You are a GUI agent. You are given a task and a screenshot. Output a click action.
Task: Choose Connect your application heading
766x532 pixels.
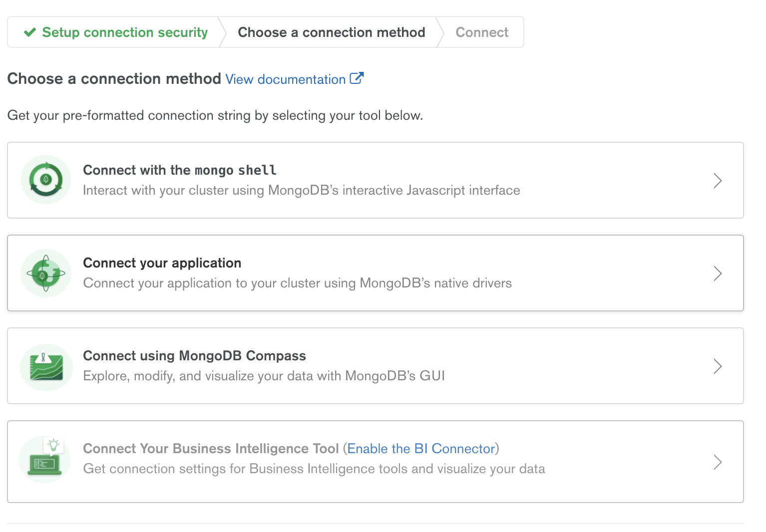(x=162, y=263)
